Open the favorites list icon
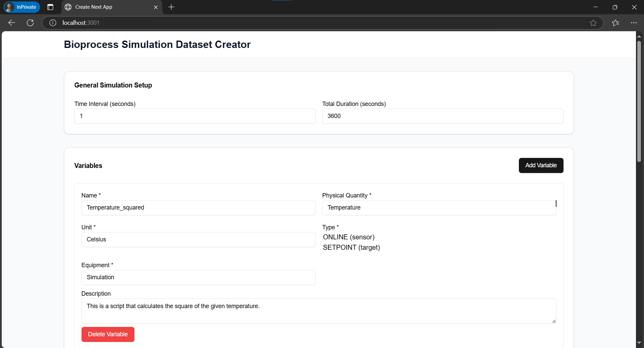This screenshot has height=348, width=644. 615,23
